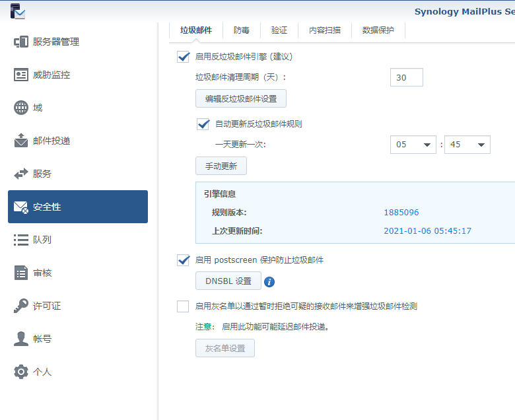
Task: Click the DNSBL info icon
Action: tap(269, 282)
